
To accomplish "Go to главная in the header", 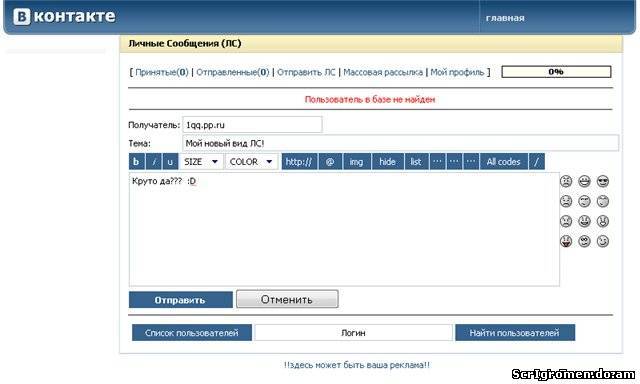I will 505,18.
